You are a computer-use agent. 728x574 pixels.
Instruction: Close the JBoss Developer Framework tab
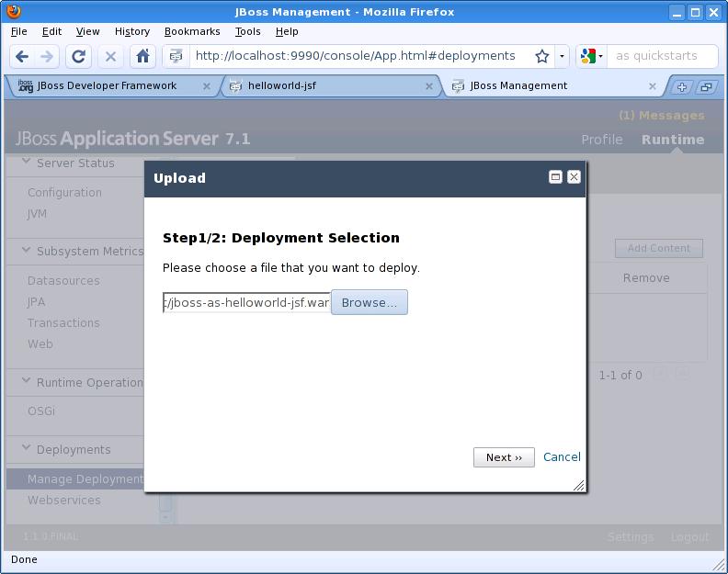(x=207, y=86)
